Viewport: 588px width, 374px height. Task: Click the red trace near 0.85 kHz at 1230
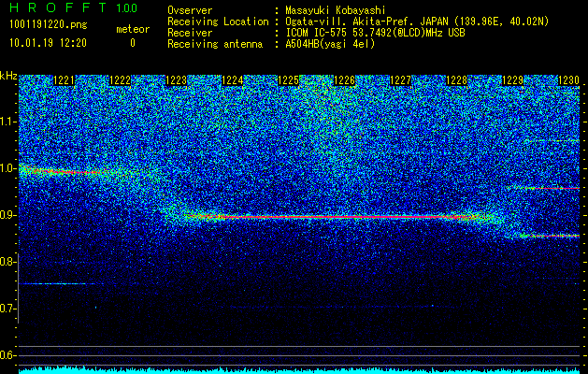(x=550, y=236)
